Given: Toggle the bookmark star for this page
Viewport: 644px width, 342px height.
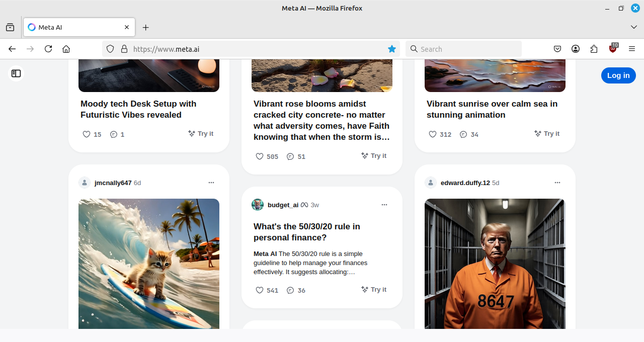Looking at the screenshot, I should coord(392,49).
